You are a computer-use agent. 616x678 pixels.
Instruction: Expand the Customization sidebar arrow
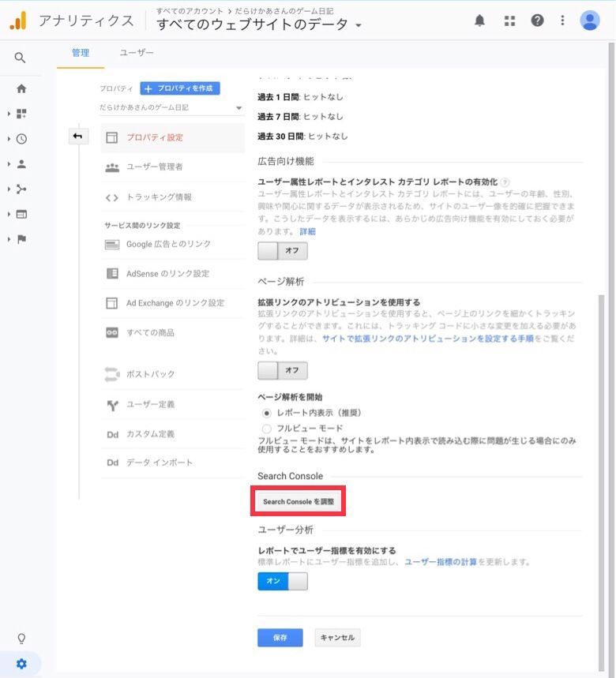point(9,114)
